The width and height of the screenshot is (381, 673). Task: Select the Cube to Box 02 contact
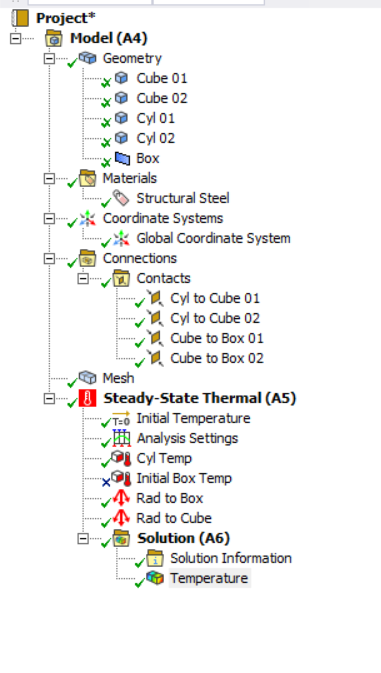(x=217, y=358)
